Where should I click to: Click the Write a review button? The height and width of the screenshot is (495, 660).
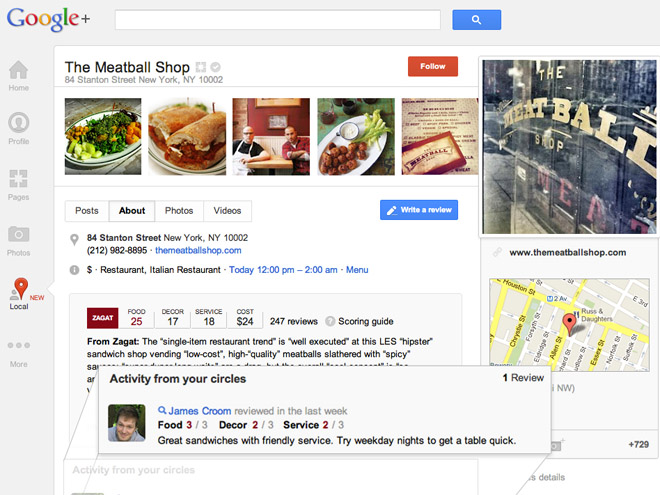point(419,210)
